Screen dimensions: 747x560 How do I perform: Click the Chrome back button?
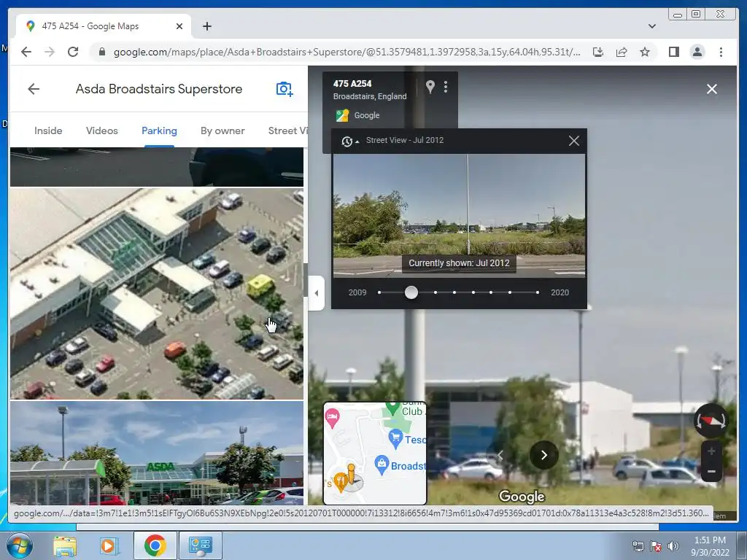[26, 52]
